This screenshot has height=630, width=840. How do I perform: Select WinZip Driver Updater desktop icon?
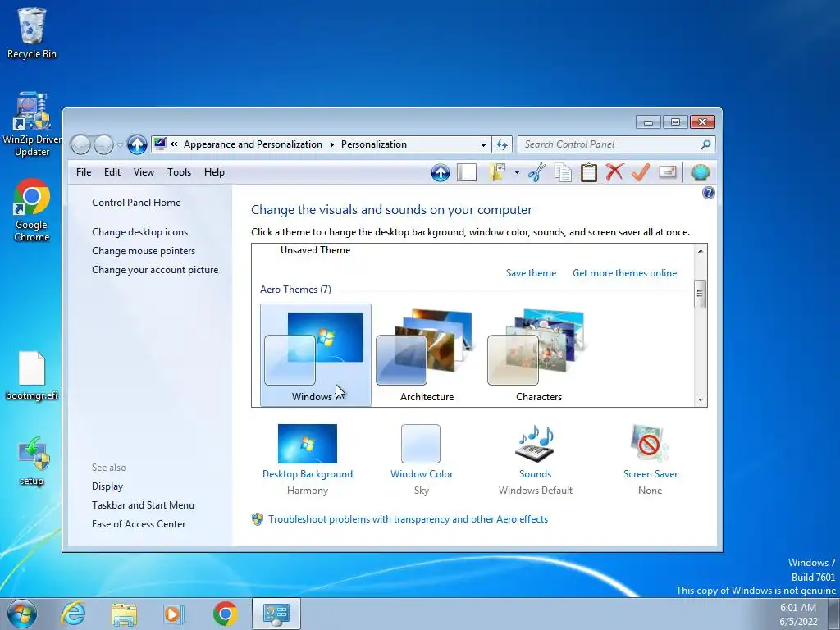click(x=32, y=125)
